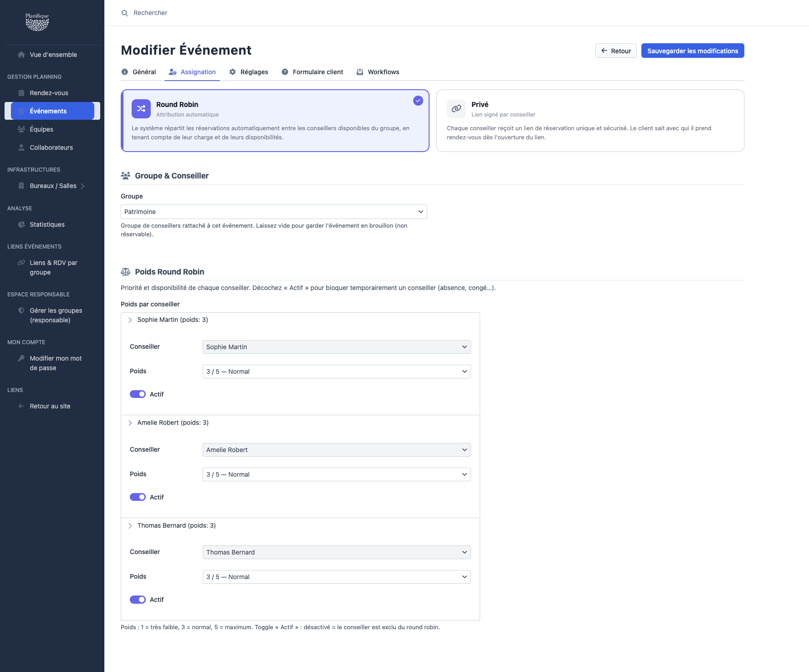
Task: Click the key icon for password change
Action: [21, 358]
